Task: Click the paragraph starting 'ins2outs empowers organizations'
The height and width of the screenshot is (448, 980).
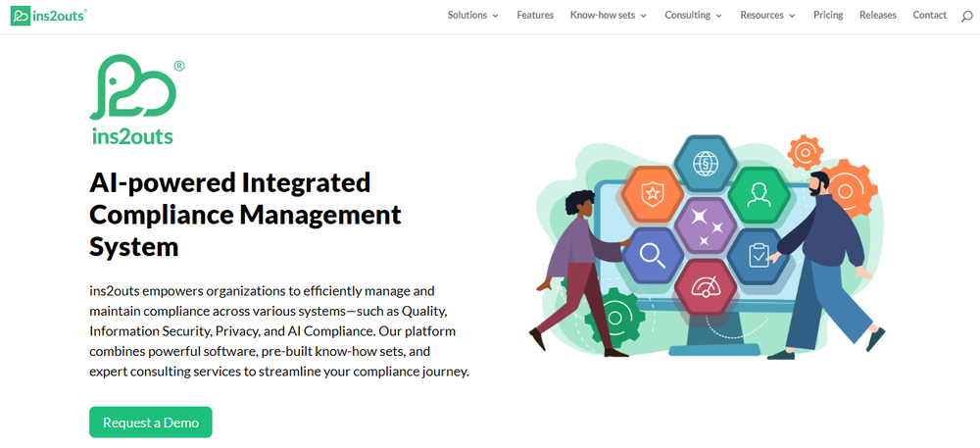Action: click(278, 331)
